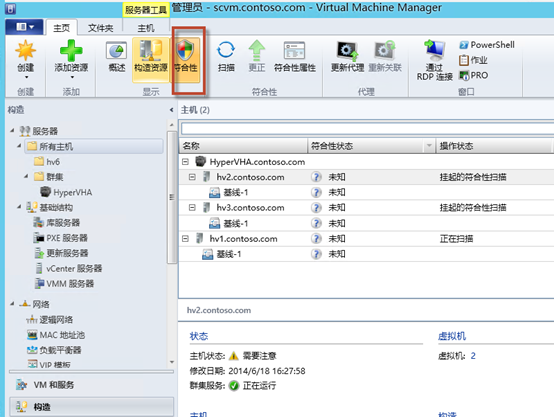Click the host list search field
Image resolution: width=554 pixels, height=417 pixels.
point(367,128)
